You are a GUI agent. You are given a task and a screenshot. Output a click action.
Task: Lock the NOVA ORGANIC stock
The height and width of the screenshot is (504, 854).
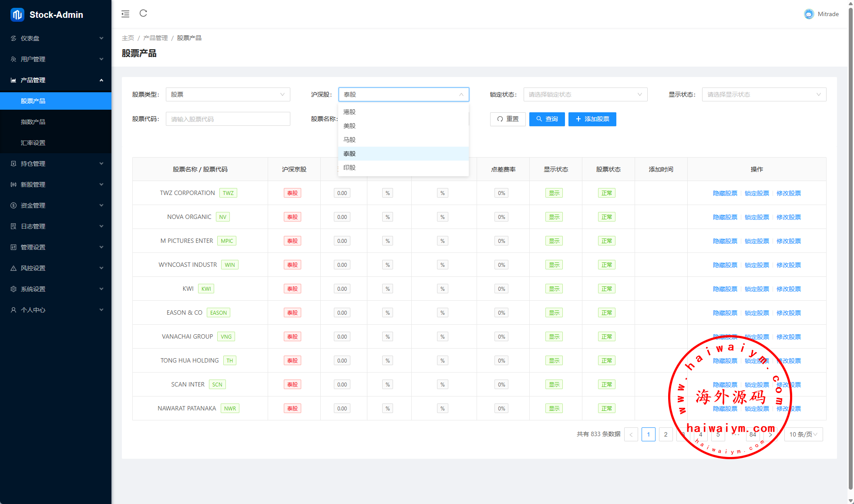[756, 217]
